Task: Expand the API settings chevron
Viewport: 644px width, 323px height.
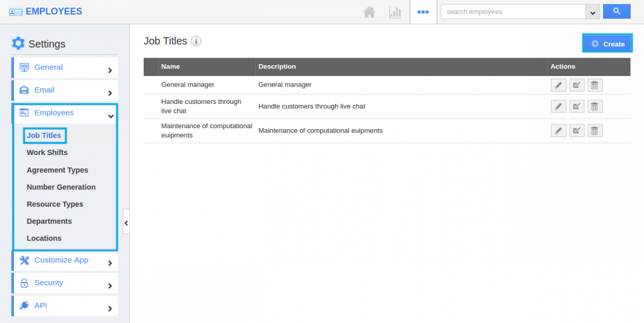Action: [110, 308]
